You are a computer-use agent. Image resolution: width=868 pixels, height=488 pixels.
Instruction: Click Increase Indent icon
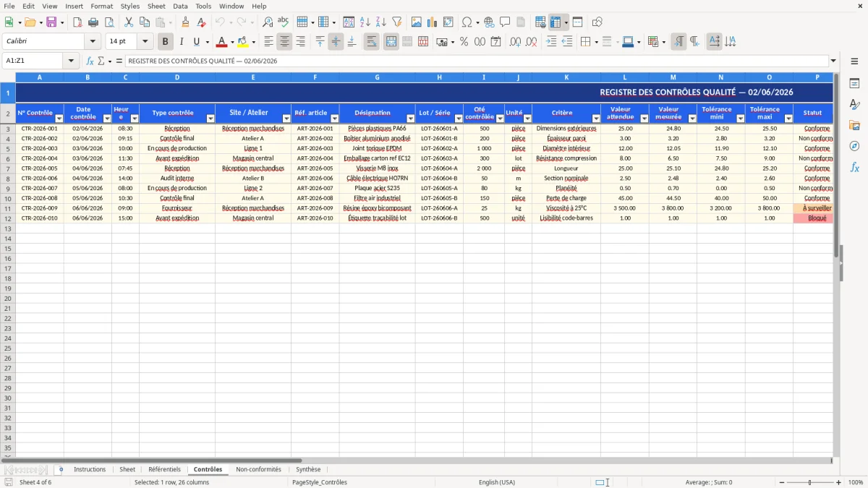(x=551, y=42)
